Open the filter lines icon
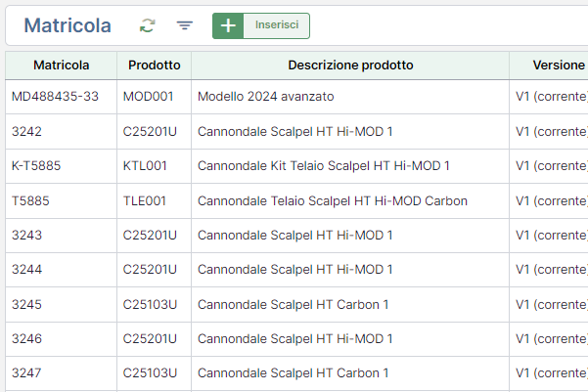Image resolution: width=588 pixels, height=392 pixels. 185,25
